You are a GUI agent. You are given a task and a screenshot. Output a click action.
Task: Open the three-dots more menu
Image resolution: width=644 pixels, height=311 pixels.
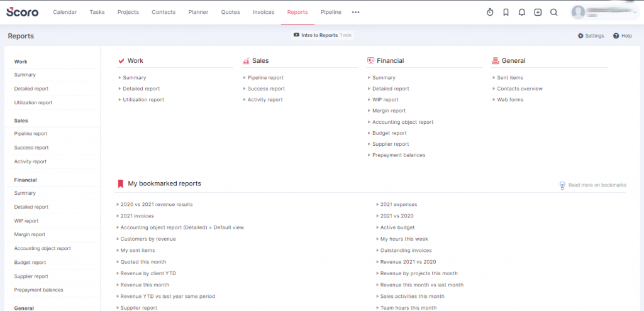356,13
